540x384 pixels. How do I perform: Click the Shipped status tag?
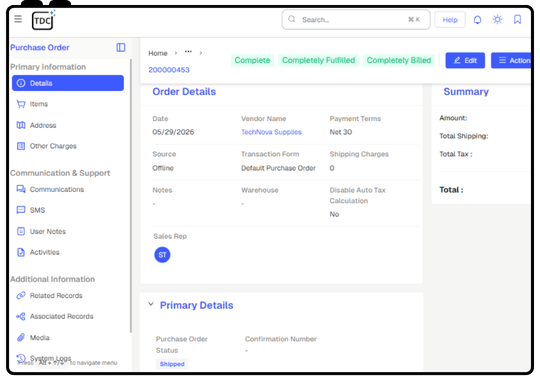click(172, 364)
